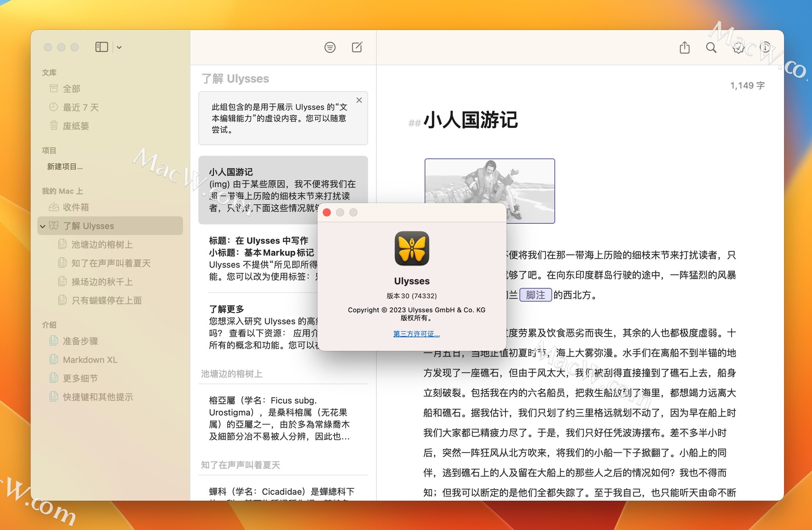The height and width of the screenshot is (530, 812).
Task: Click the 知了在声声叫着夏天 section header in list
Action: [x=240, y=465]
